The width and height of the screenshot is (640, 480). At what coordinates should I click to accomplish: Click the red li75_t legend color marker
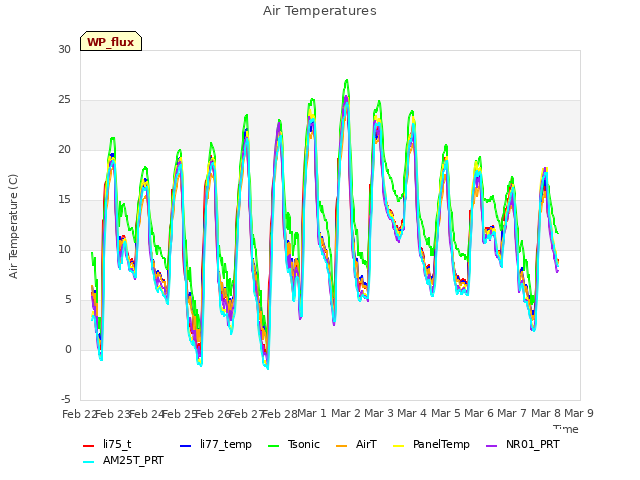pyautogui.click(x=89, y=446)
